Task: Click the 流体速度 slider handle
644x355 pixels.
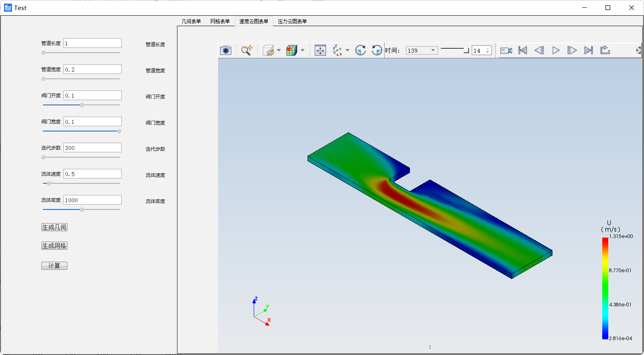Action: 49,183
